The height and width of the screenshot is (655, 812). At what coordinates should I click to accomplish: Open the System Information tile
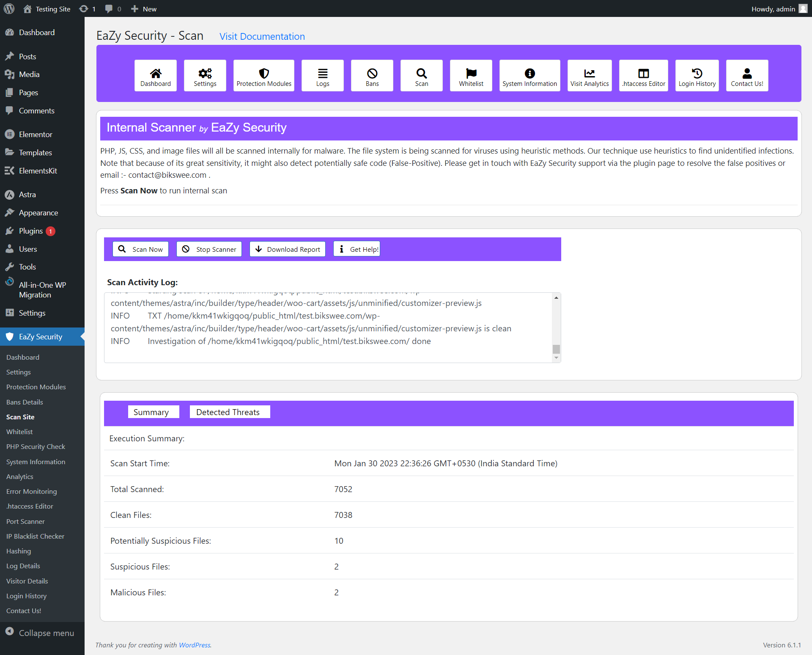coord(530,75)
